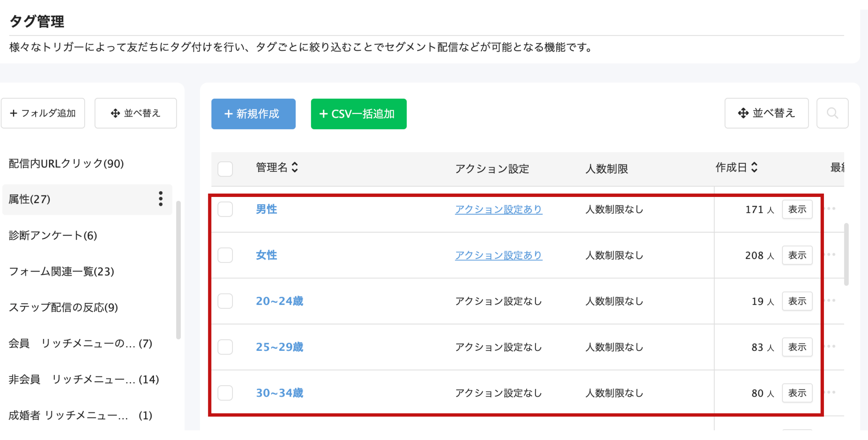Open the 会員 リッチメニューの… (7) folder

[x=80, y=343]
